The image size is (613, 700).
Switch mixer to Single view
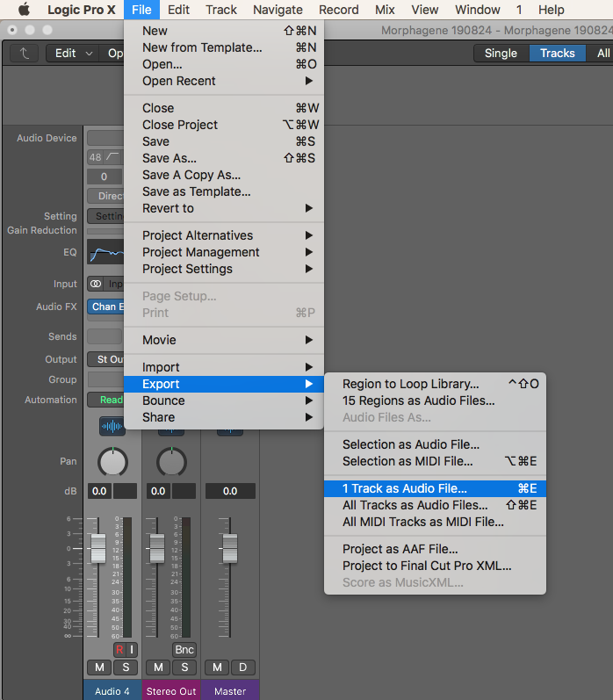click(501, 53)
